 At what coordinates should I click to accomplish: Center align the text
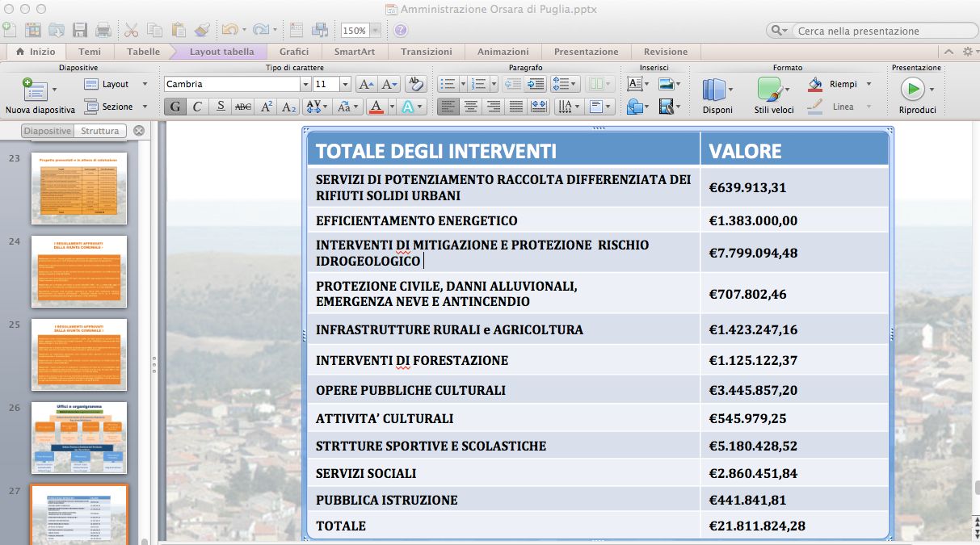click(x=471, y=107)
